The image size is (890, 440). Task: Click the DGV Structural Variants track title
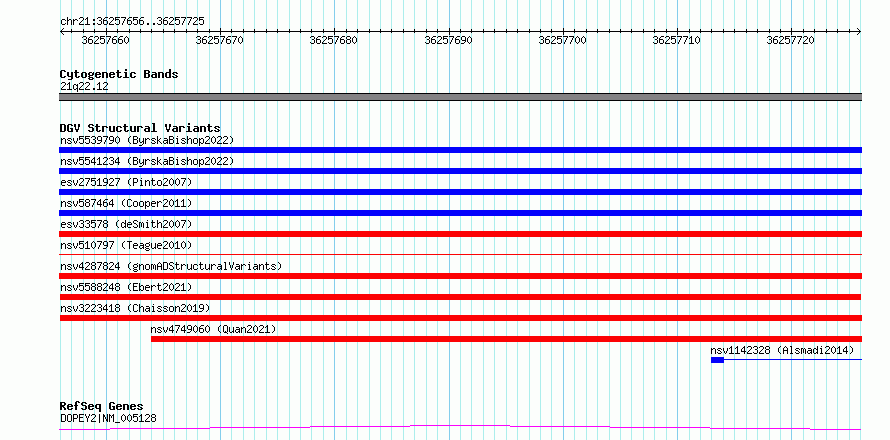(140, 128)
